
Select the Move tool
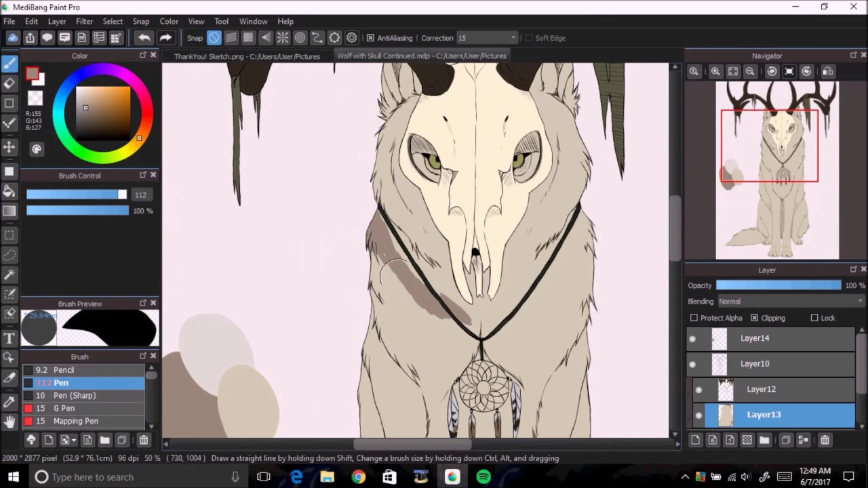click(9, 146)
